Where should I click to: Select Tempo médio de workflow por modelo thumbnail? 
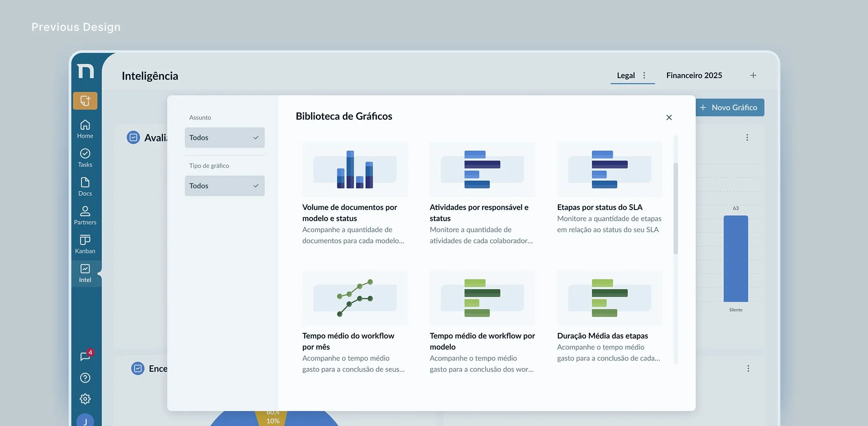click(x=482, y=298)
